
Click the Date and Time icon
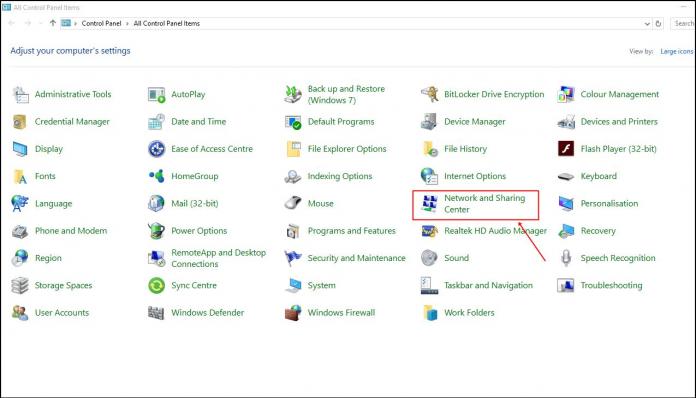click(156, 122)
